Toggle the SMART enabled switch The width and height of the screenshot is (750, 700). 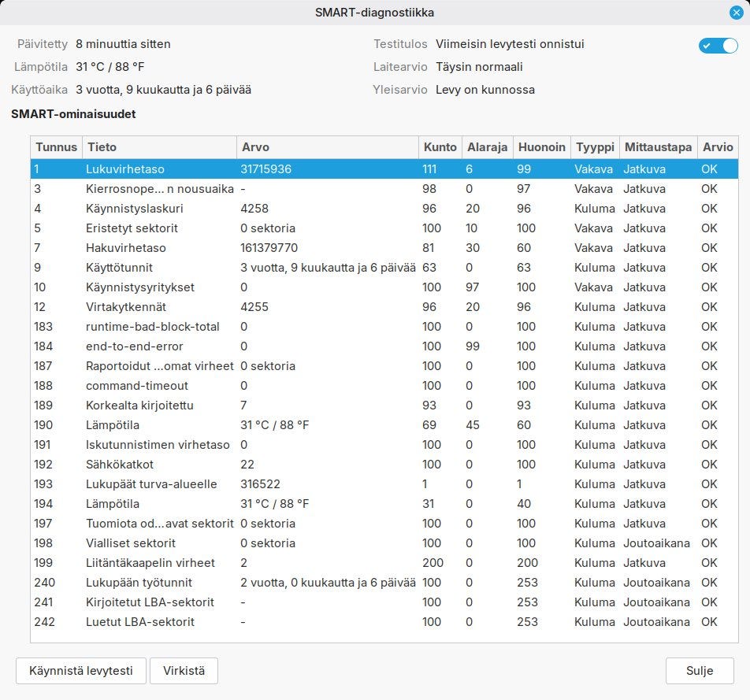pyautogui.click(x=718, y=46)
